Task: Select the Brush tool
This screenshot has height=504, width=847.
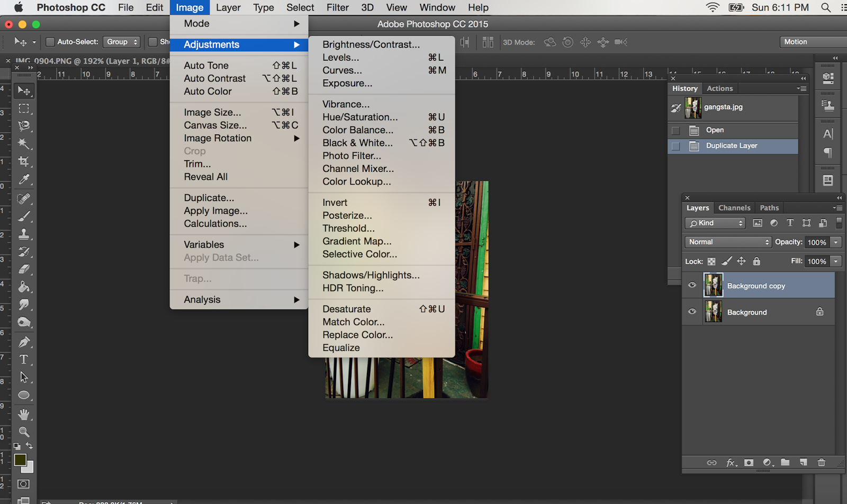Action: 24,216
